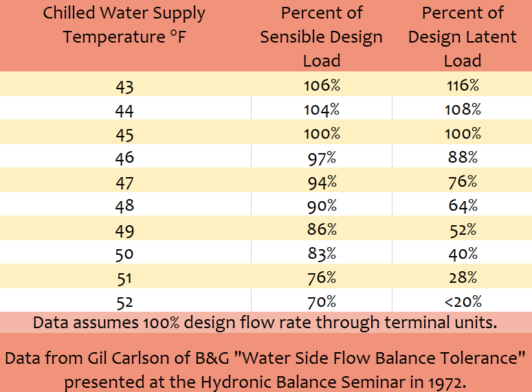Click the 116% latent load value
The height and width of the screenshot is (392, 532).
pyautogui.click(x=463, y=85)
